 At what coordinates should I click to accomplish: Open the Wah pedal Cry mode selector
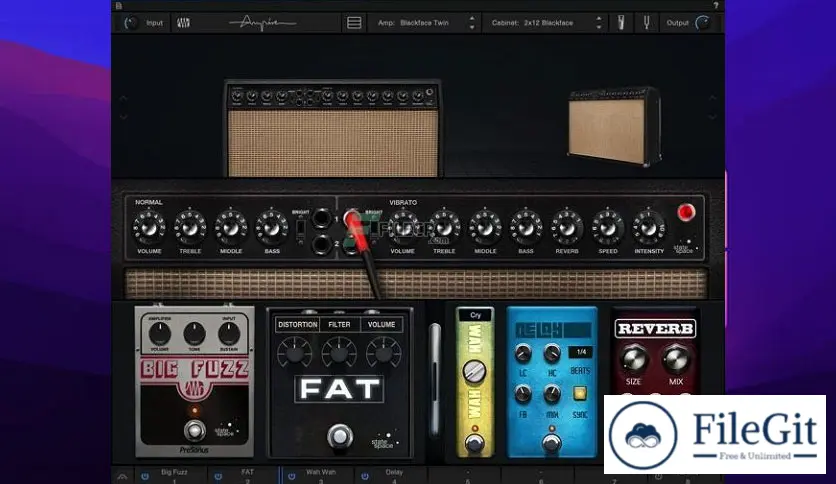pos(475,315)
